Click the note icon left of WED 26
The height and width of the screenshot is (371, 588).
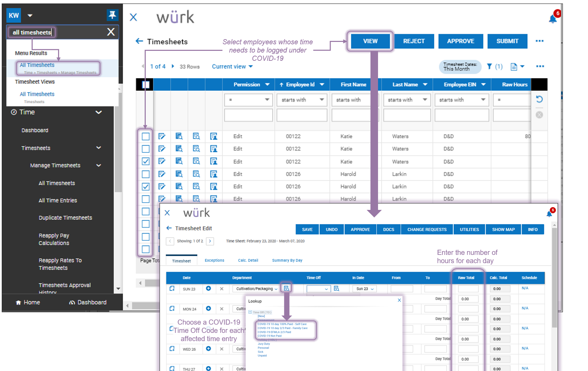click(x=172, y=349)
